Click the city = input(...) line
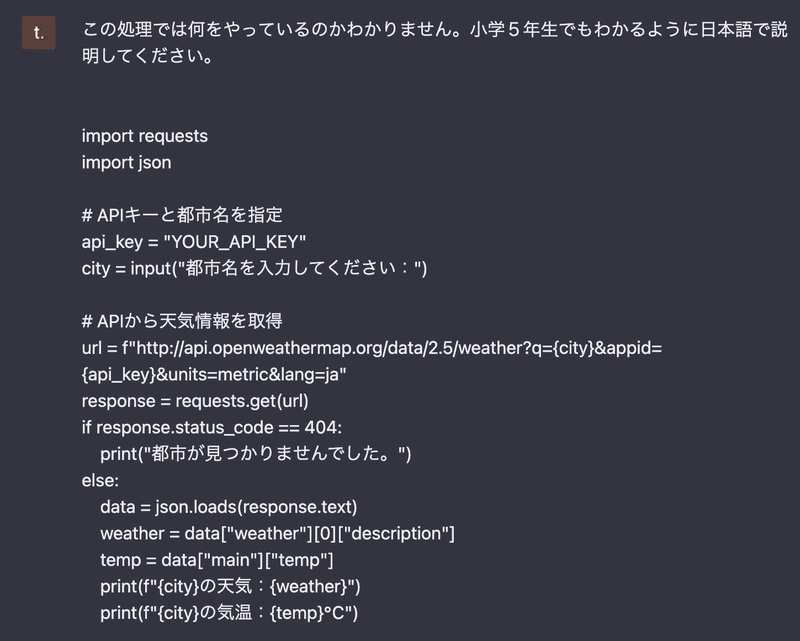This screenshot has width=800, height=641. click(254, 268)
